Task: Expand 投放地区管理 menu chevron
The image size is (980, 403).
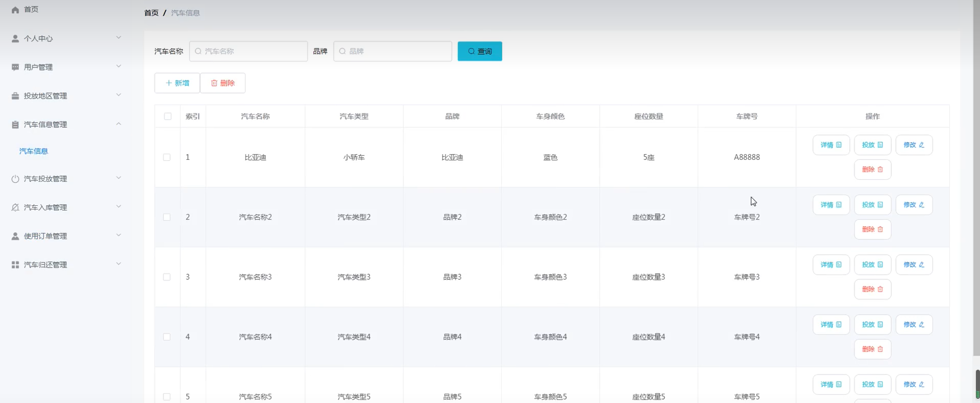Action: 118,94
